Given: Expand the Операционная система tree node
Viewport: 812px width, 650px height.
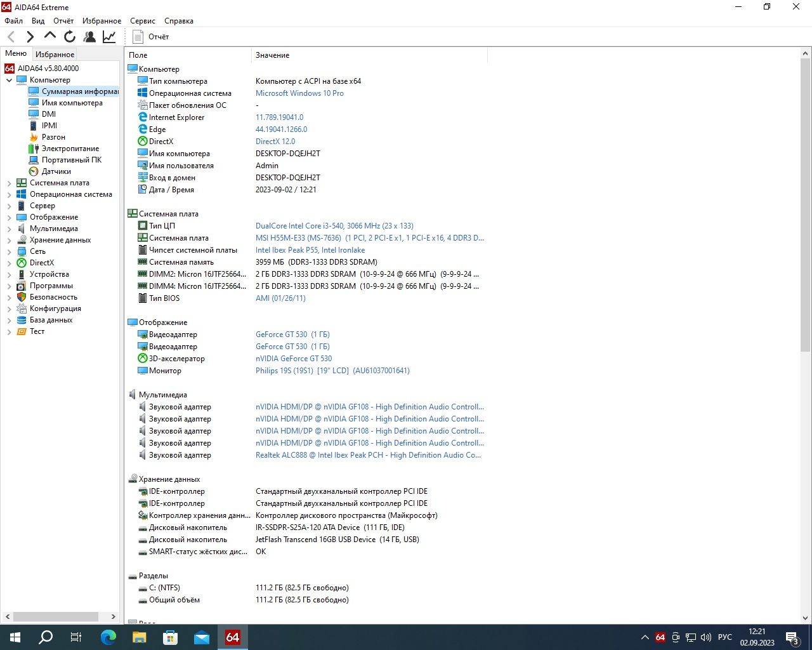Looking at the screenshot, I should pyautogui.click(x=9, y=194).
